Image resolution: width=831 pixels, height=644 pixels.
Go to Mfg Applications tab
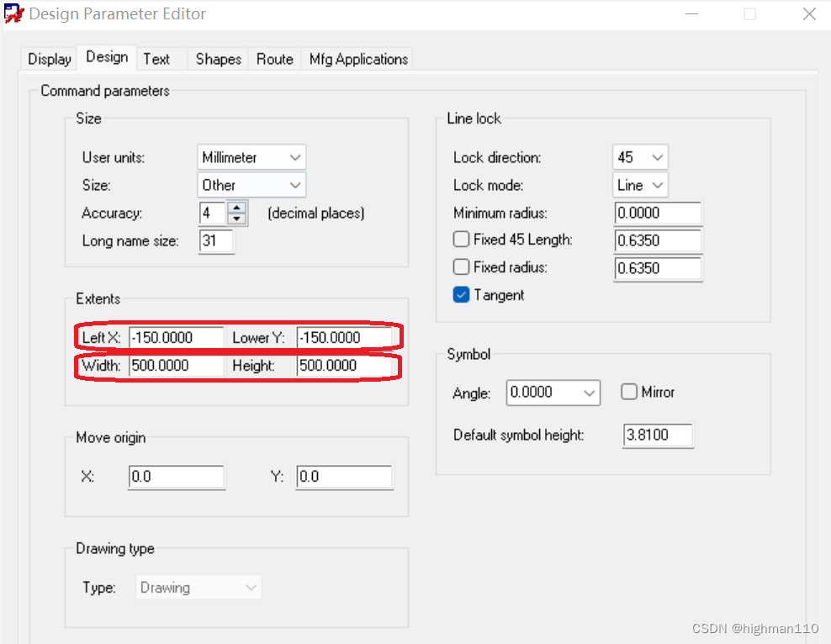coord(358,59)
